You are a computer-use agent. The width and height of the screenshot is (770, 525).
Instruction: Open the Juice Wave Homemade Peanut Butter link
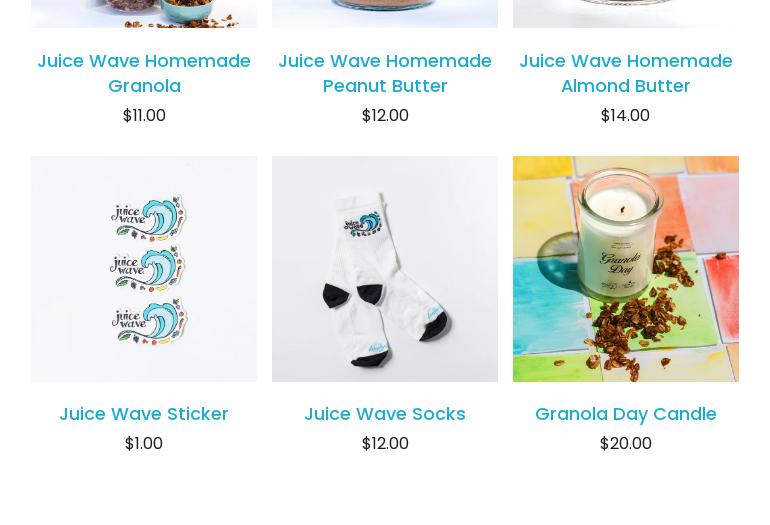click(x=385, y=73)
